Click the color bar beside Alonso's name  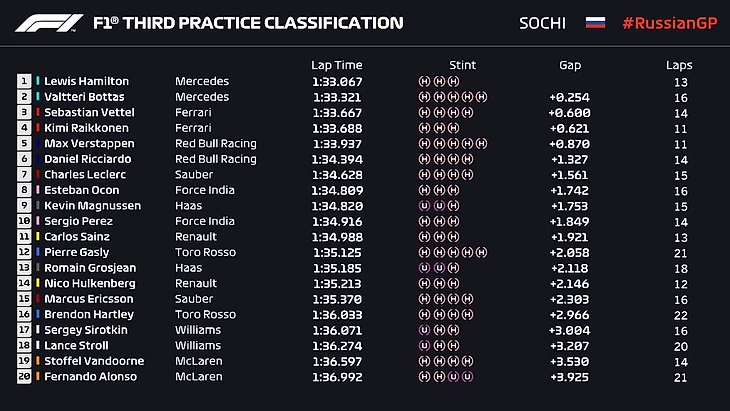(39, 376)
